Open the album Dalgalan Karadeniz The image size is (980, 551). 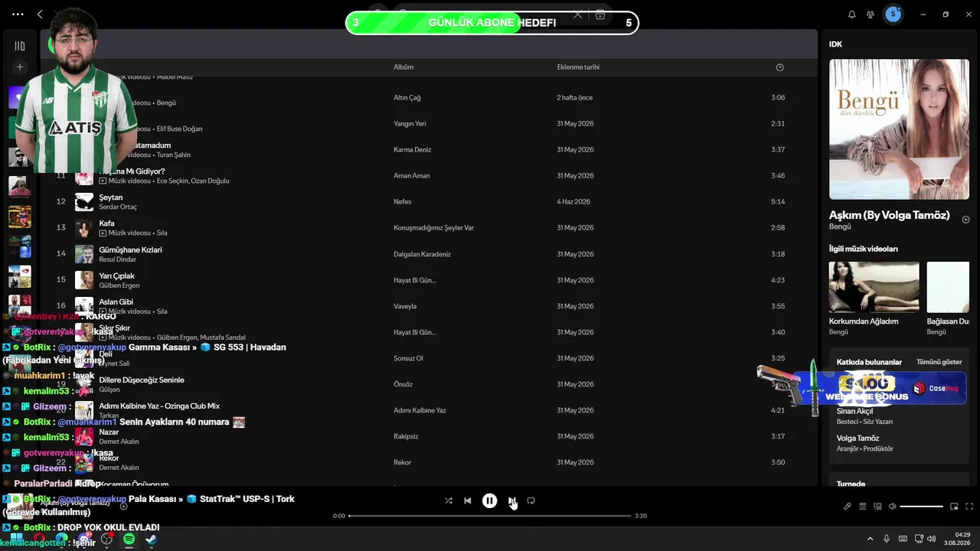422,254
